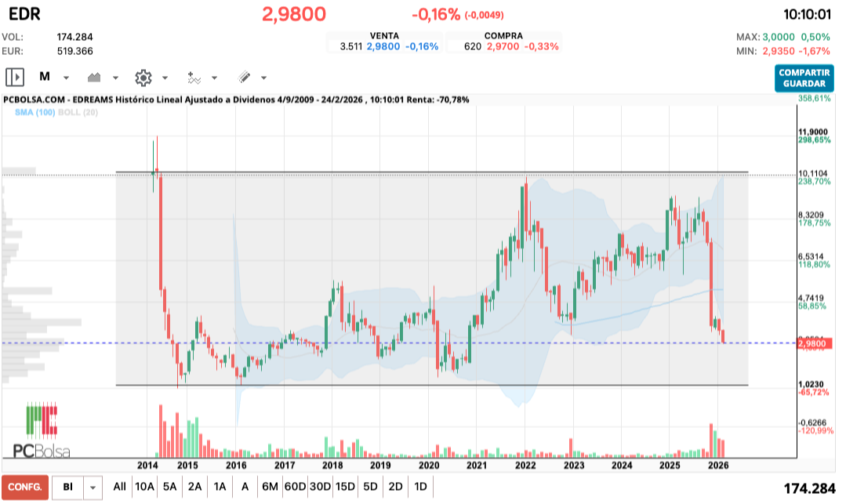The height and width of the screenshot is (504, 846).
Task: Select the 15D time range
Action: point(345,487)
